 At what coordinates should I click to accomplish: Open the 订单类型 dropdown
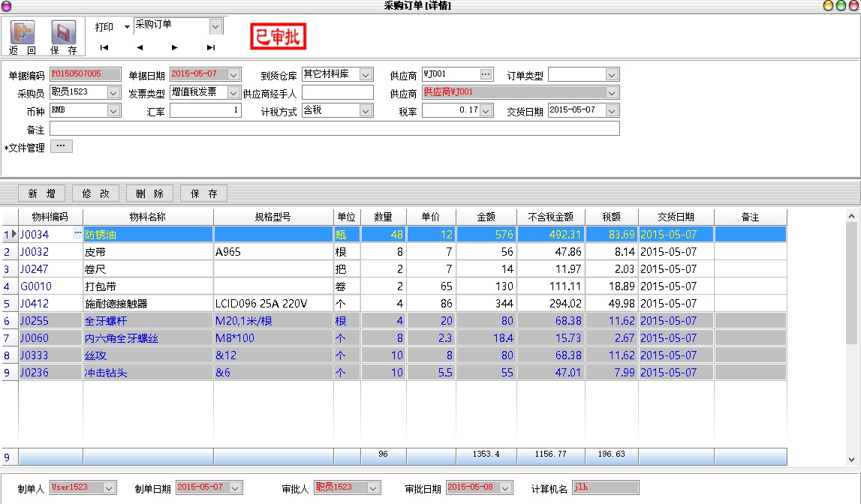[x=612, y=74]
